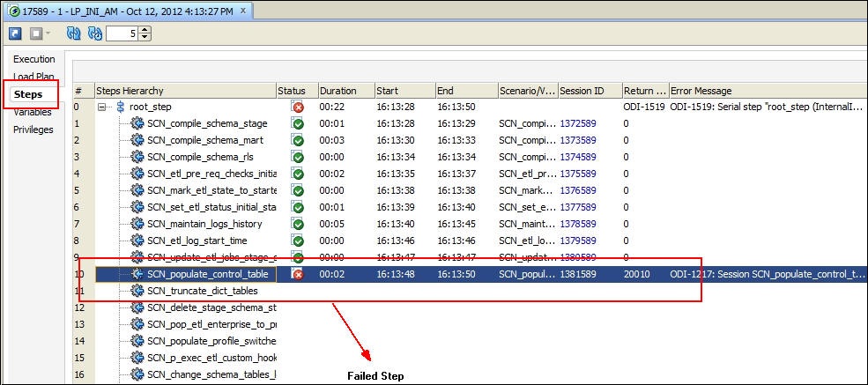Click the SCN_change_schema_tables_l gear icon

[x=137, y=374]
